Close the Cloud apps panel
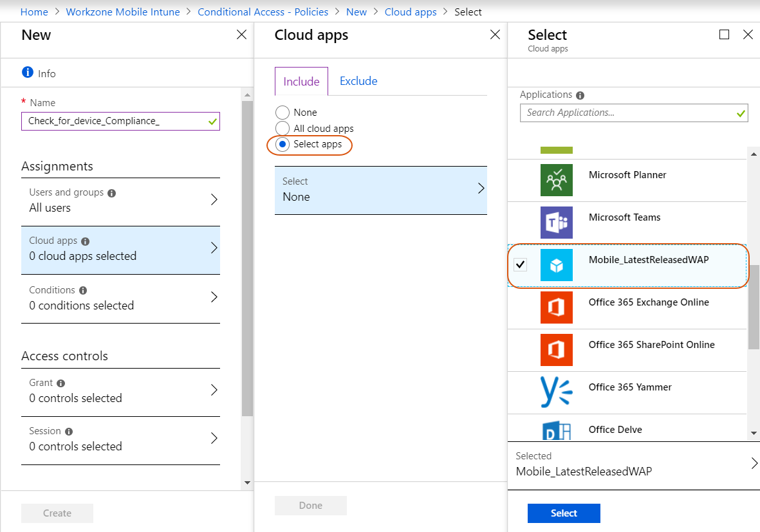 coord(495,34)
